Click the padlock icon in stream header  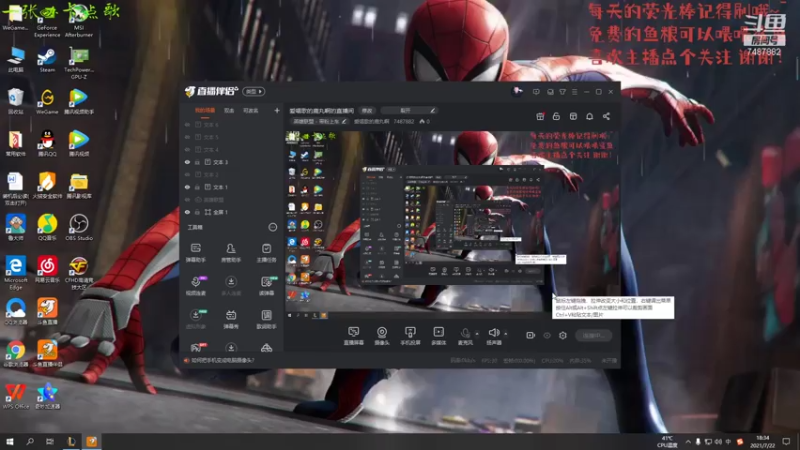pyautogui.click(x=556, y=116)
